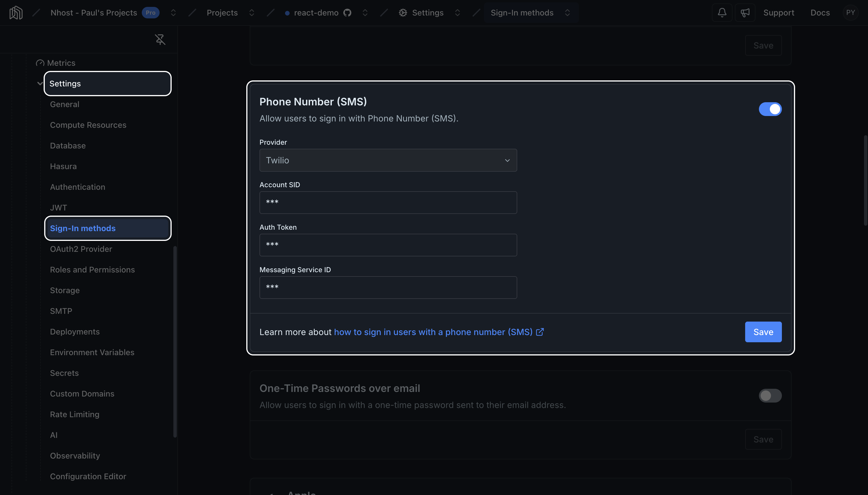The width and height of the screenshot is (868, 495).
Task: Open the react-demo project switcher arrows
Action: 365,13
